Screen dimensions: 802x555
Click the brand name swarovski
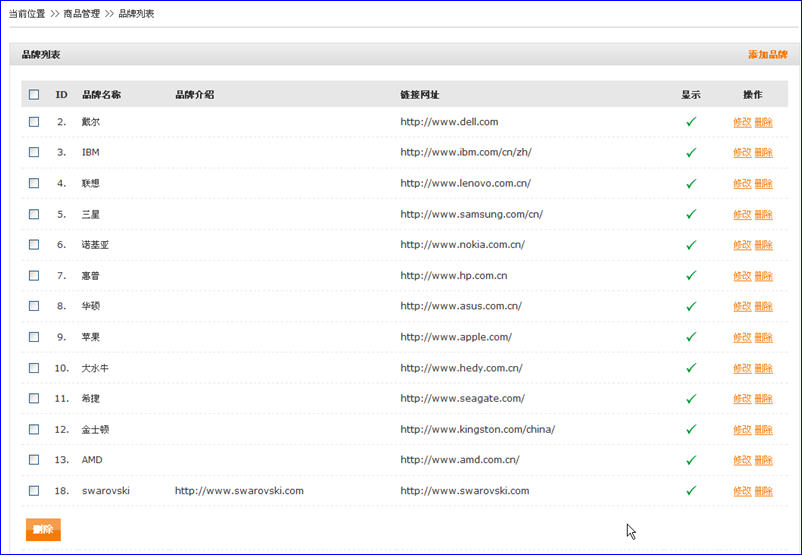(x=106, y=491)
